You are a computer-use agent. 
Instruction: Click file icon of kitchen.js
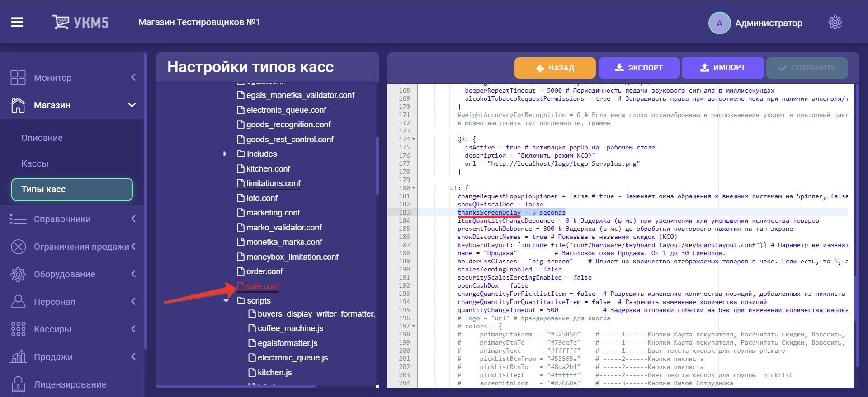252,373
